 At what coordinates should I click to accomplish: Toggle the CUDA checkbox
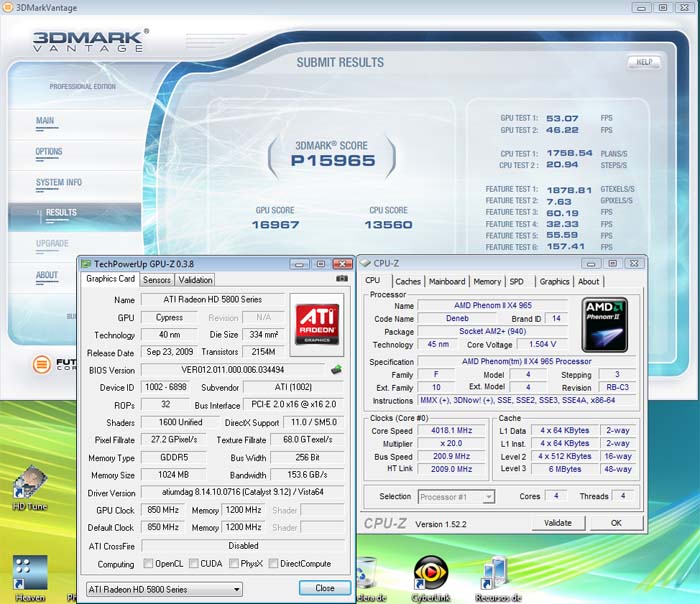coord(193,563)
